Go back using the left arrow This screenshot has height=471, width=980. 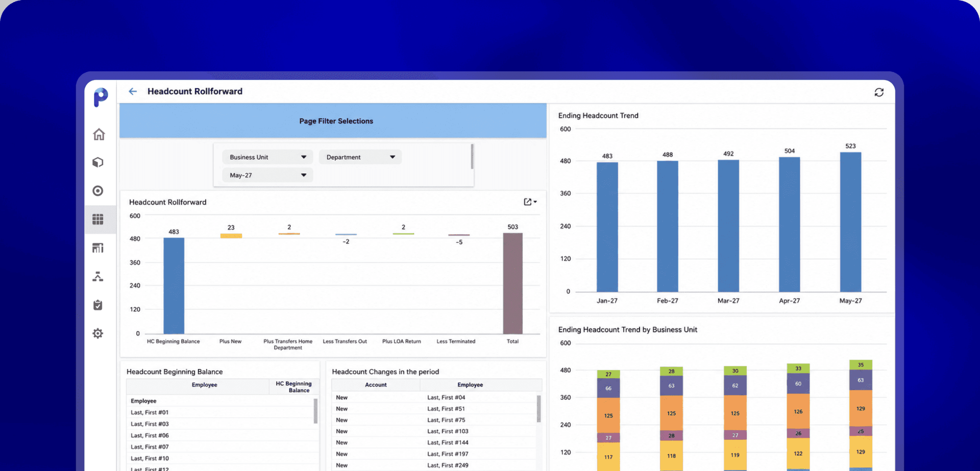click(133, 91)
